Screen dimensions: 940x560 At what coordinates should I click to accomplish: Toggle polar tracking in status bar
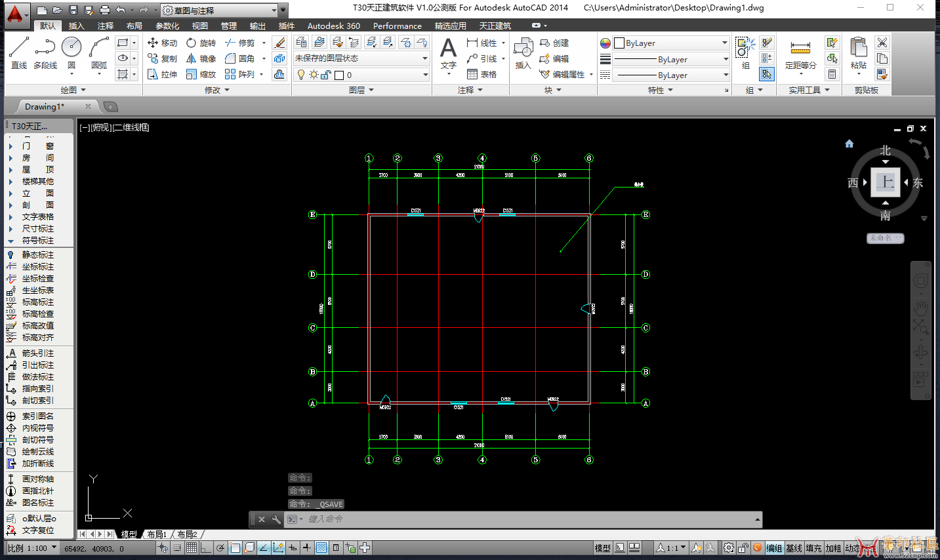(x=220, y=548)
